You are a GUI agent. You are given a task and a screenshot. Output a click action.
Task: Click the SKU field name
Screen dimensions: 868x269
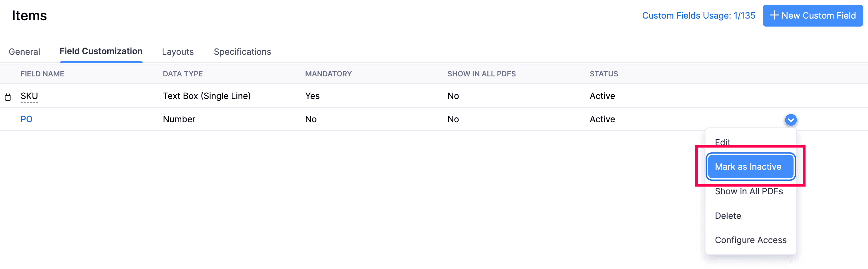(29, 96)
